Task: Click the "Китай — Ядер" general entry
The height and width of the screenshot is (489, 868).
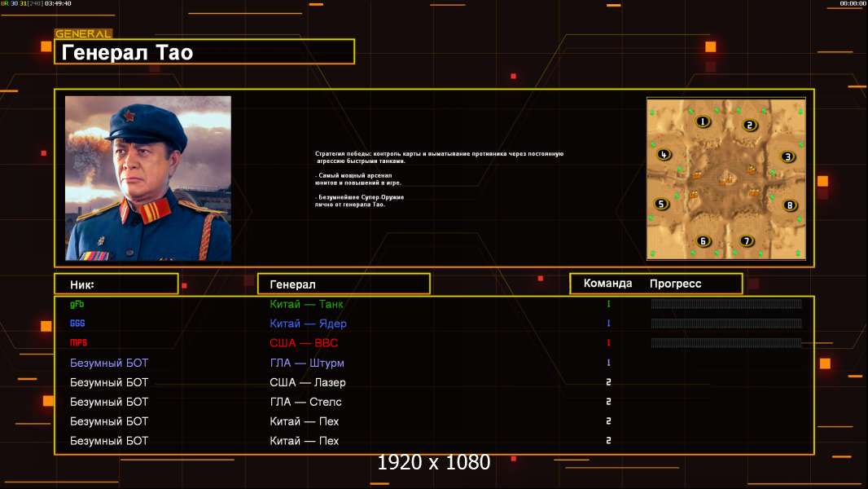Action: 308,324
